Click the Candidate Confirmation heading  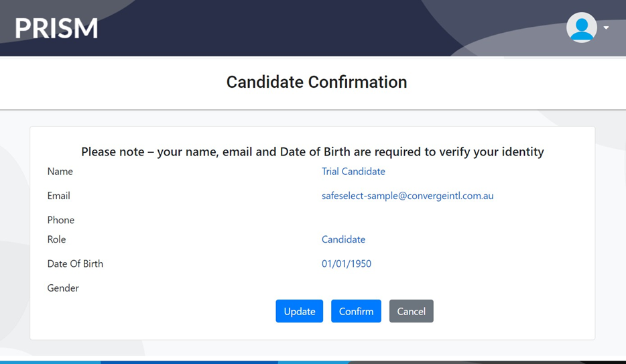click(316, 82)
